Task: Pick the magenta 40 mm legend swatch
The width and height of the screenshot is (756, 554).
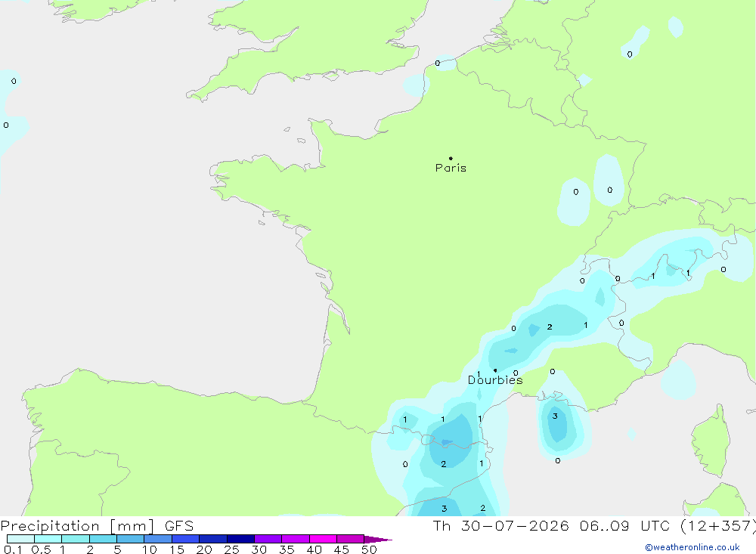Action: coord(323,539)
